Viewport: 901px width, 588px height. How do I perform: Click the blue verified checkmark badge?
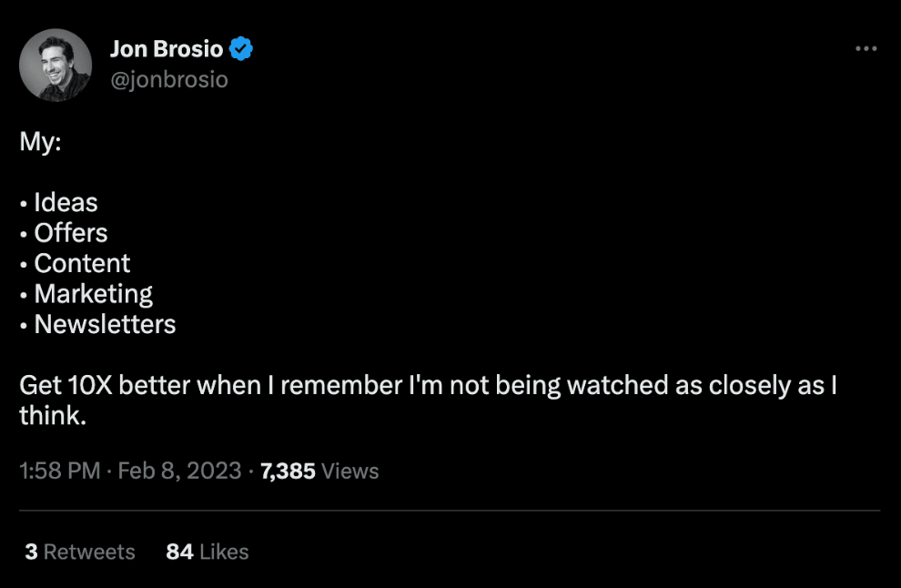[240, 49]
